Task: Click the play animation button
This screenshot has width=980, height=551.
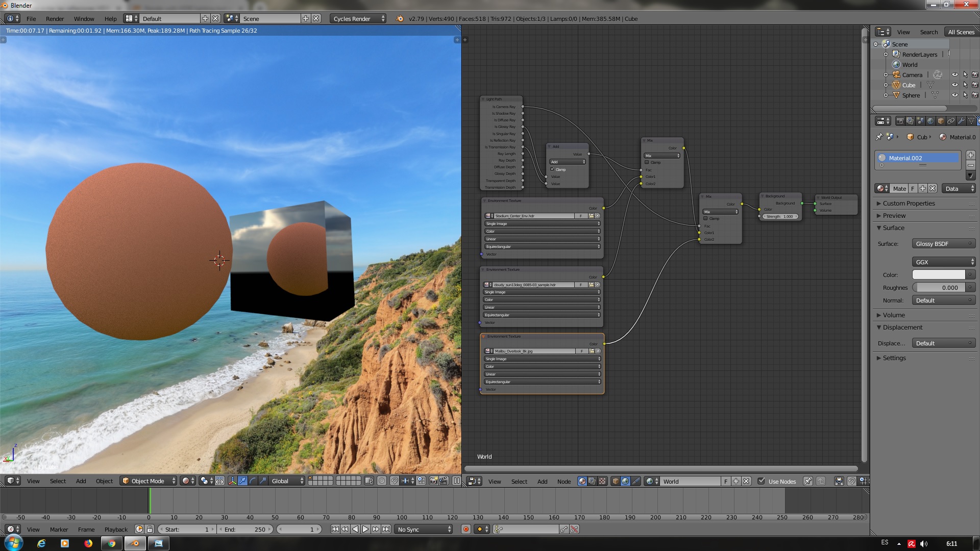Action: pos(365,529)
